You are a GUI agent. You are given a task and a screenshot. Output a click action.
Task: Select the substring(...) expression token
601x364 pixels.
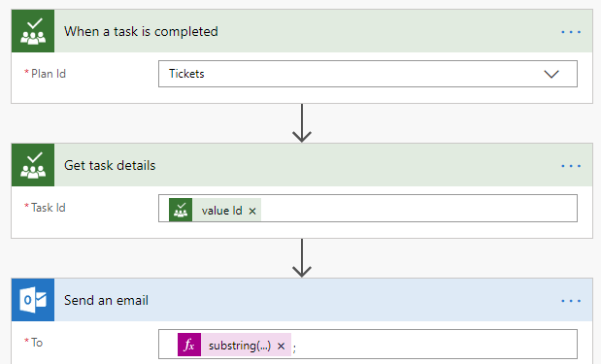240,346
